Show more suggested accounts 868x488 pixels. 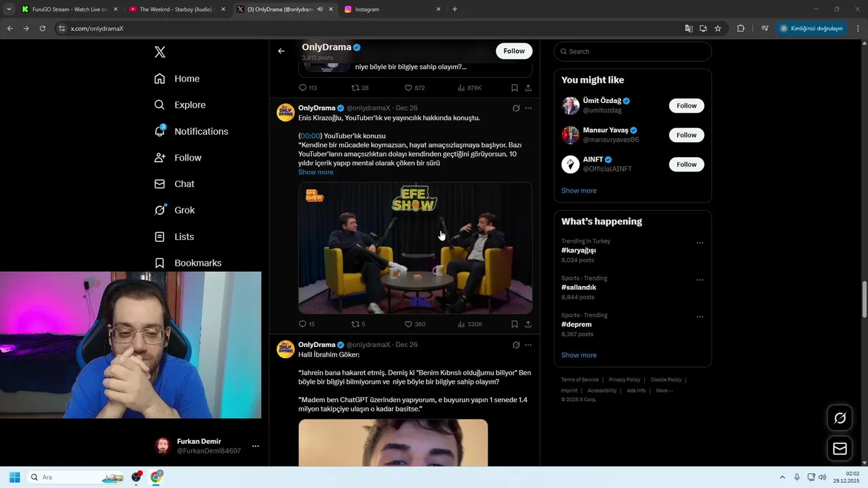click(579, 190)
